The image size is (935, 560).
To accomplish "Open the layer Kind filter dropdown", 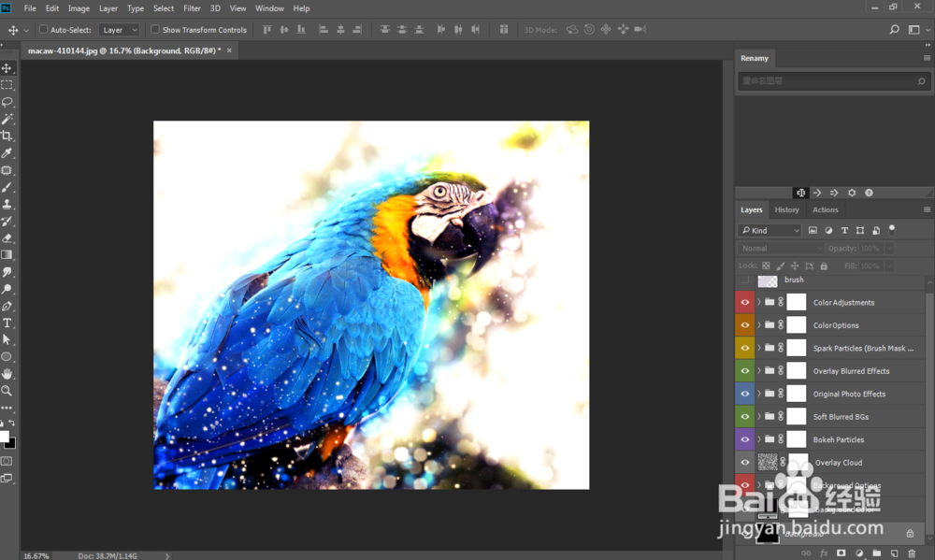I will click(x=770, y=230).
